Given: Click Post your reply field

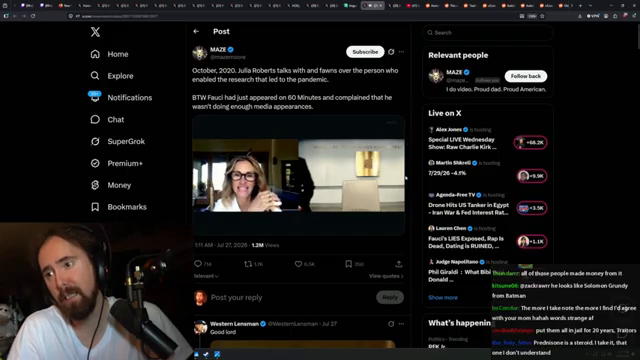Looking at the screenshot, I should (291, 298).
